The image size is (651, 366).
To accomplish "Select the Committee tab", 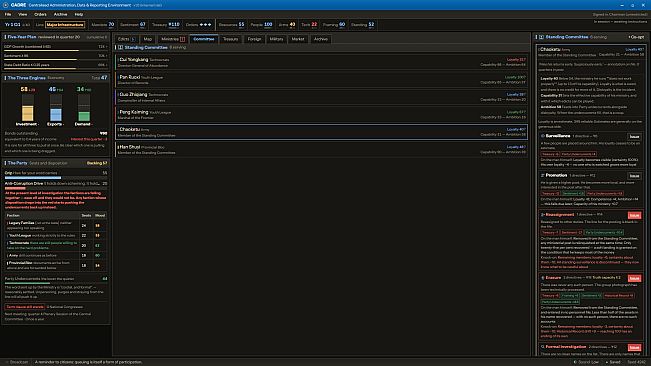I will [x=204, y=39].
